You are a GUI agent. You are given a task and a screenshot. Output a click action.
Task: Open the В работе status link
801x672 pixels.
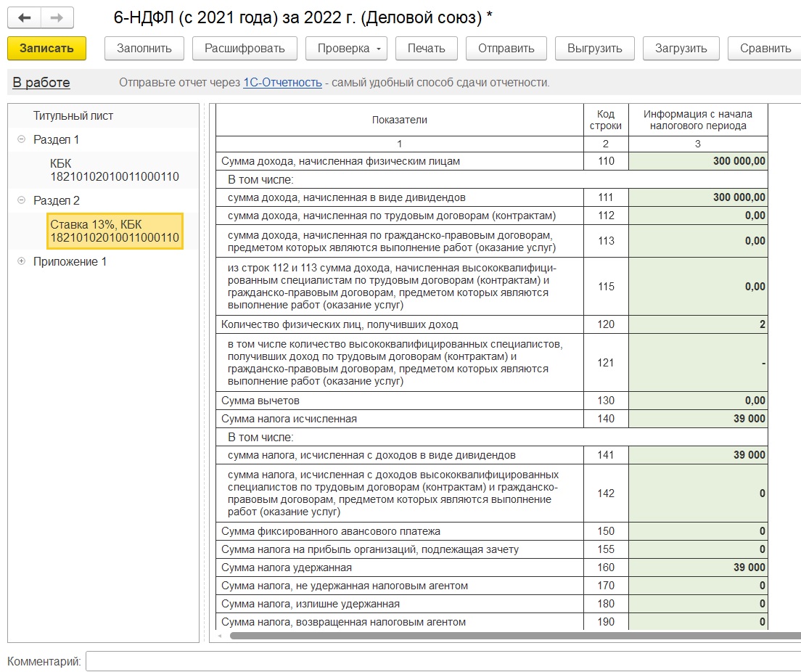[x=41, y=83]
